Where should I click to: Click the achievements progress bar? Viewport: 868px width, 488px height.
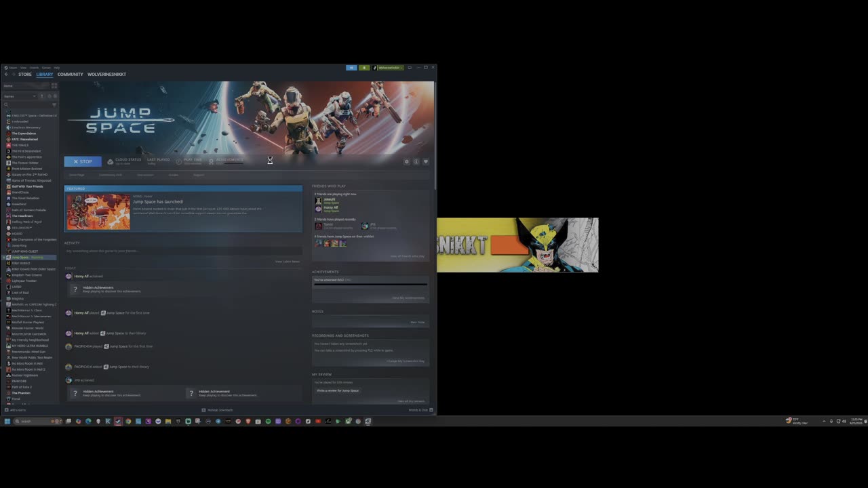370,285
